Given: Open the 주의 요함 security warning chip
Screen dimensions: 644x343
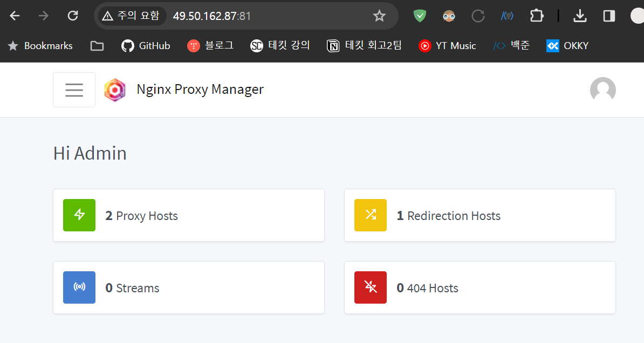Looking at the screenshot, I should 131,16.
